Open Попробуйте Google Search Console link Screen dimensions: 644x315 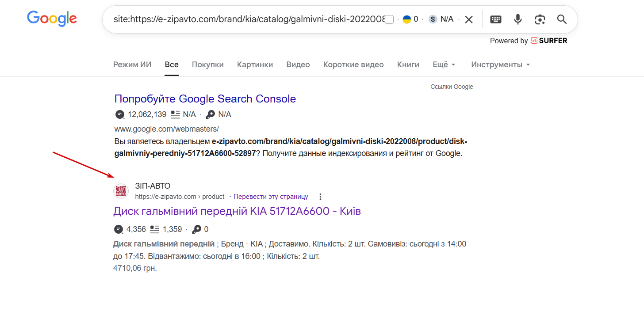point(205,99)
